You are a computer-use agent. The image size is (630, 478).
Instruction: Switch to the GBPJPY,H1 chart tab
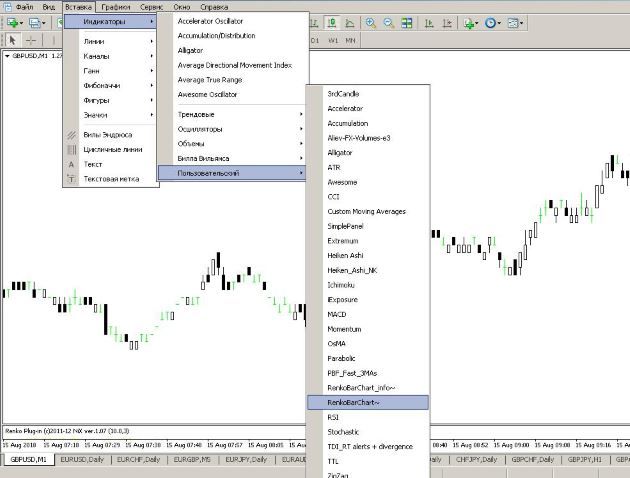[584, 459]
